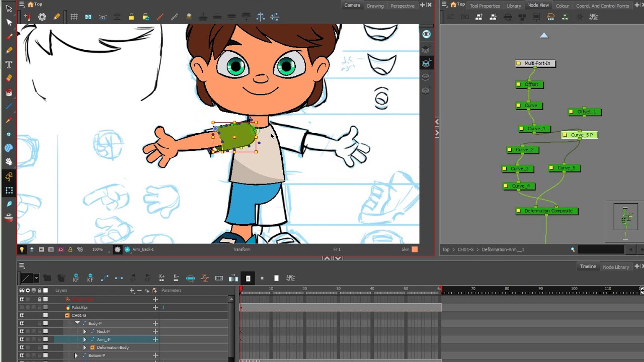Click the move nodes up icon in Node View
644x362 pixels.
(479, 17)
